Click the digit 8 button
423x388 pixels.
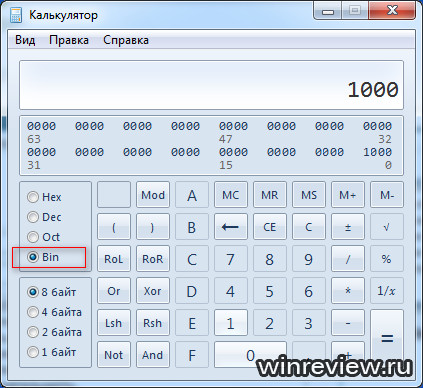pos(270,259)
